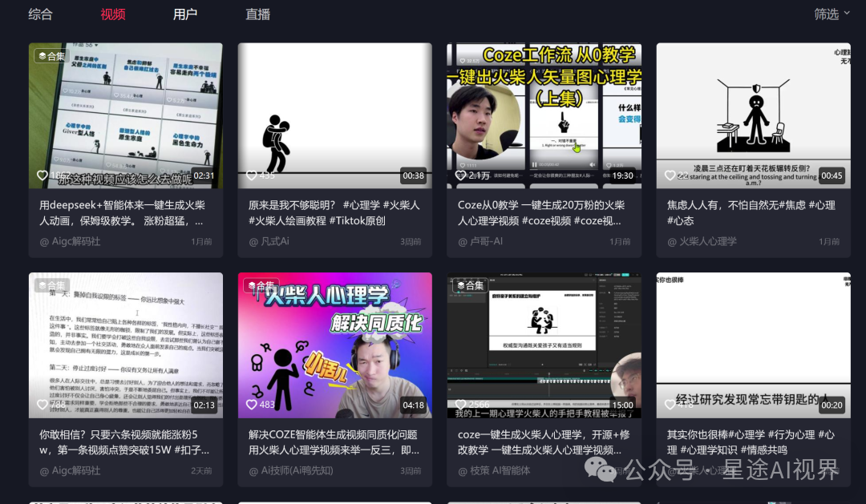Click the 2天前 timestamp
The image size is (866, 504).
coord(201,471)
